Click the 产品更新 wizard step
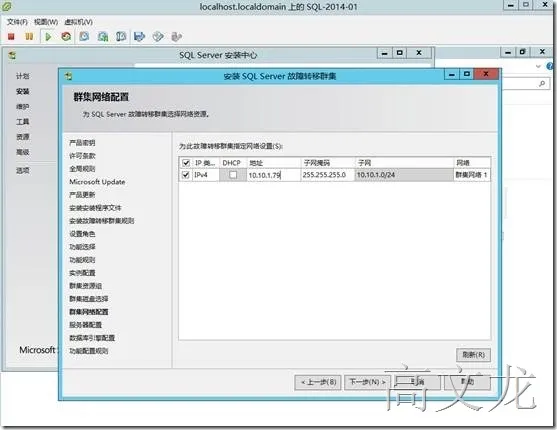557x430 pixels. click(x=82, y=195)
